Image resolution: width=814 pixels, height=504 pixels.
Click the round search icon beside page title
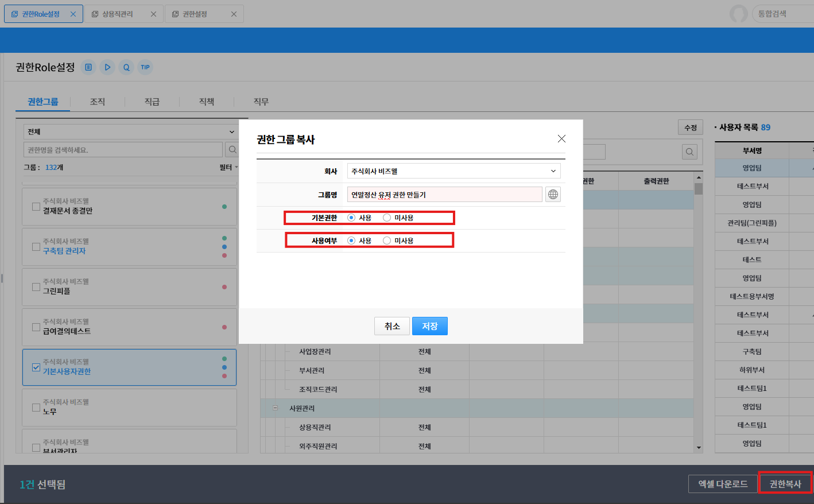point(126,67)
